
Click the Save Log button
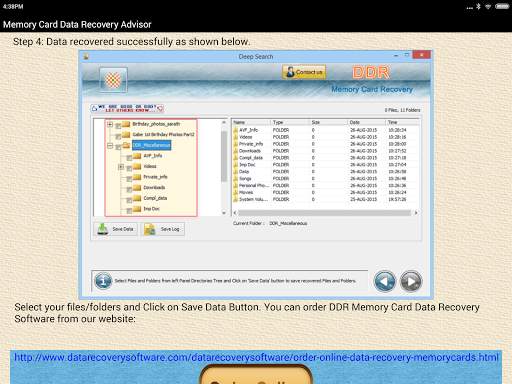[163, 229]
